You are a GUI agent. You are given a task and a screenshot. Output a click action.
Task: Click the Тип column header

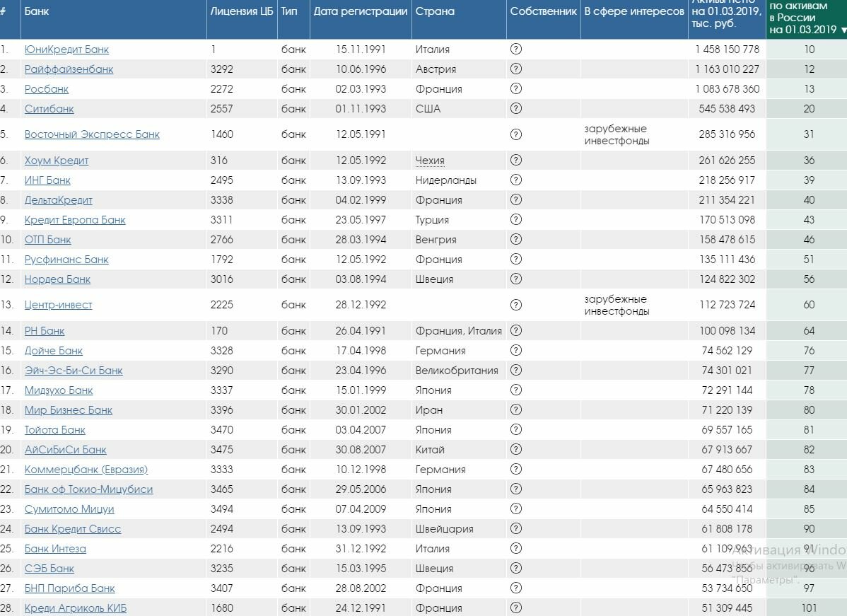[x=289, y=11]
